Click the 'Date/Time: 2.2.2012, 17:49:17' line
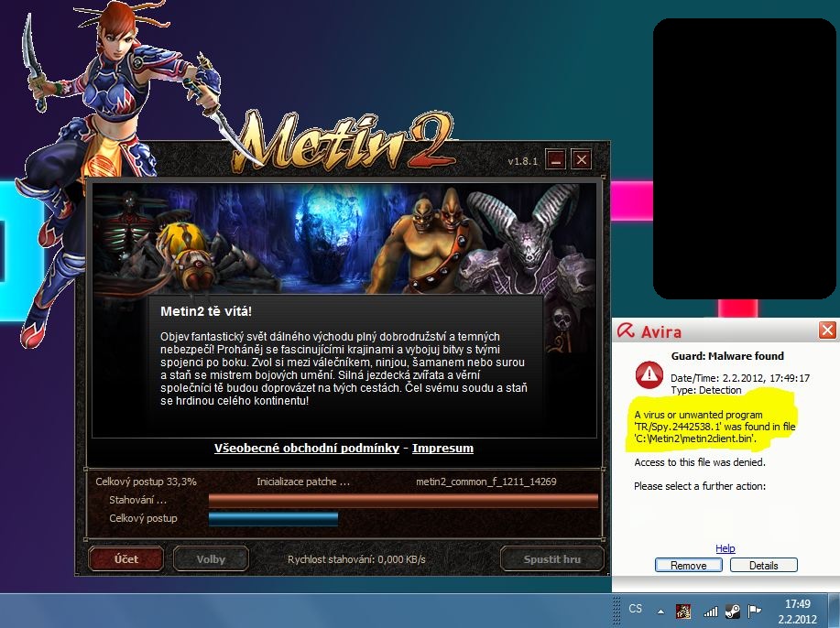840x628 pixels. click(x=740, y=378)
